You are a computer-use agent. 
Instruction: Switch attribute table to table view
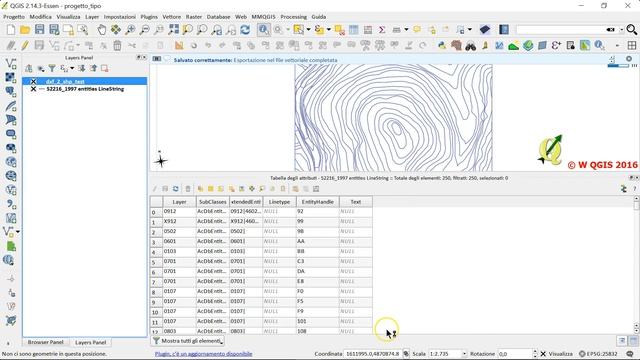coord(633,340)
